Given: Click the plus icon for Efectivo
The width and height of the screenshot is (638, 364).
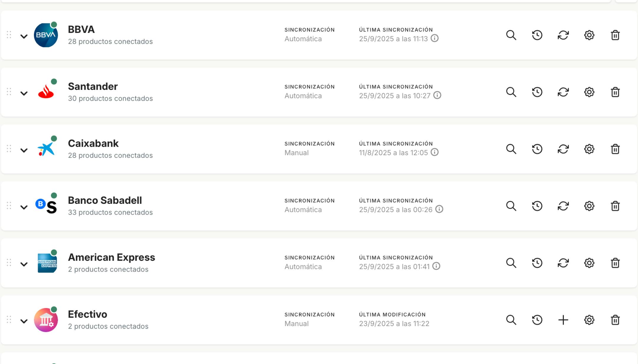Looking at the screenshot, I should (563, 320).
